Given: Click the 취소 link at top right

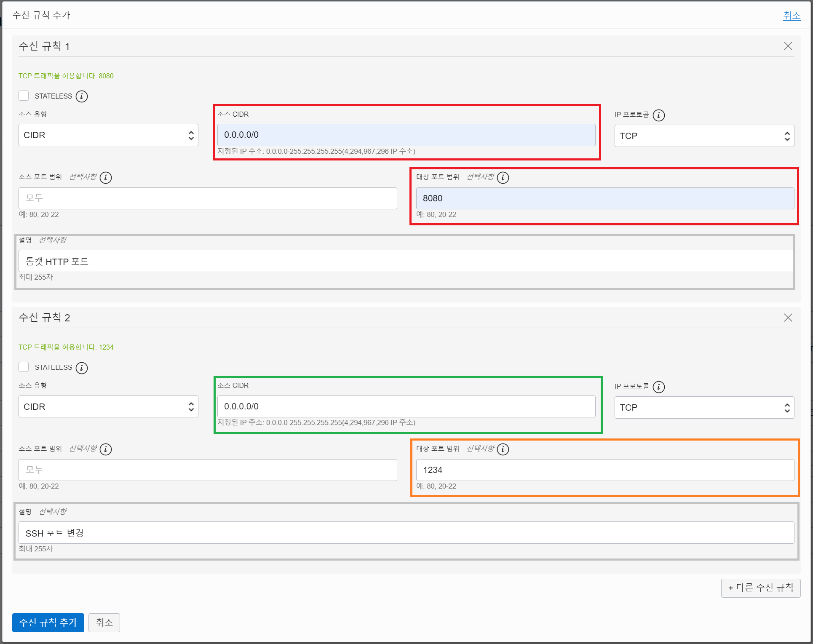Looking at the screenshot, I should [x=792, y=16].
